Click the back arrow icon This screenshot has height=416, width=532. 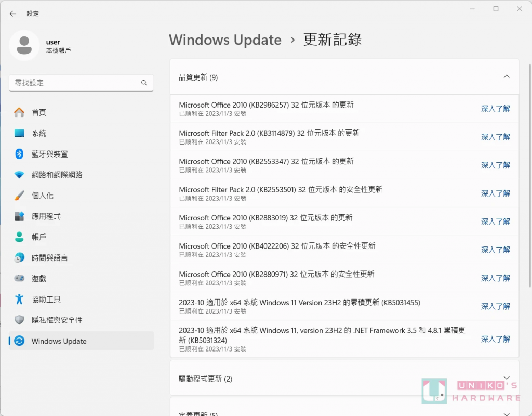coord(13,14)
